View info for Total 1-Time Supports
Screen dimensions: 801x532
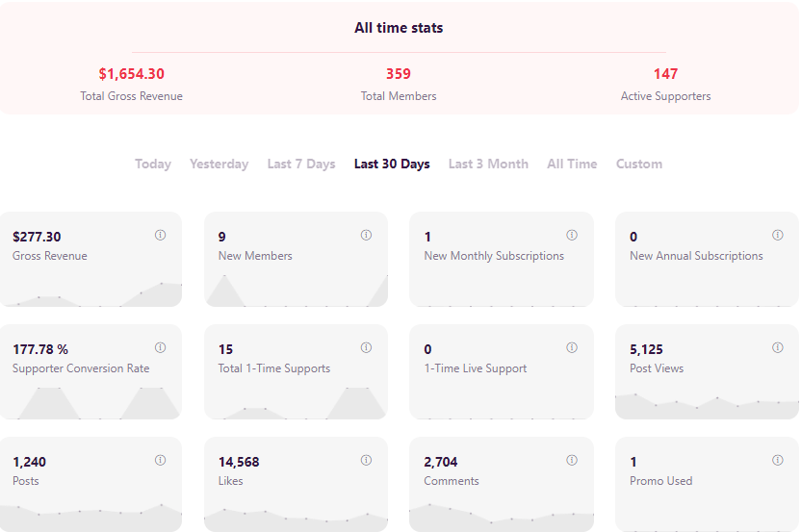click(x=366, y=347)
